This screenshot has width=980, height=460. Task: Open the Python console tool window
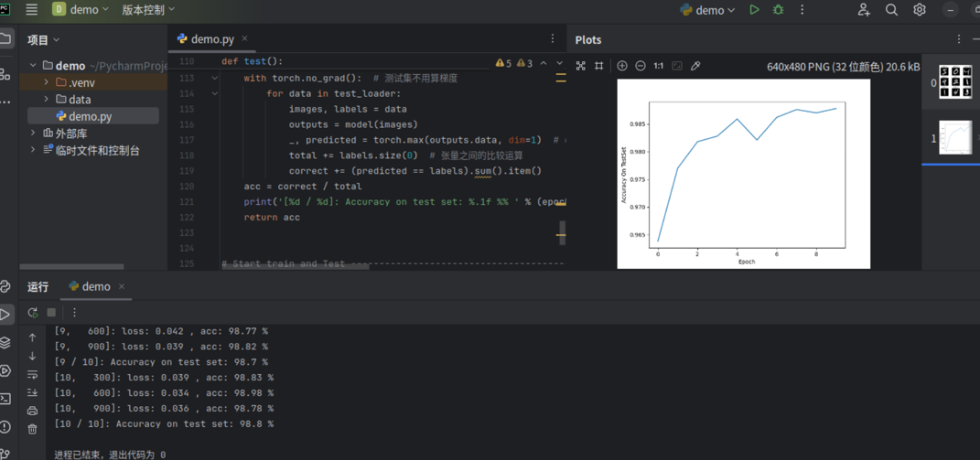click(5, 287)
